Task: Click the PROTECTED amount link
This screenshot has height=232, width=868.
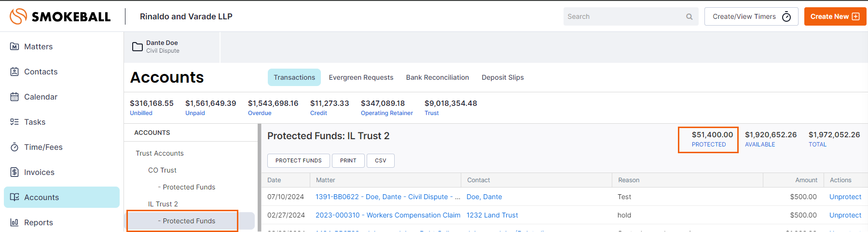Action: pos(709,145)
